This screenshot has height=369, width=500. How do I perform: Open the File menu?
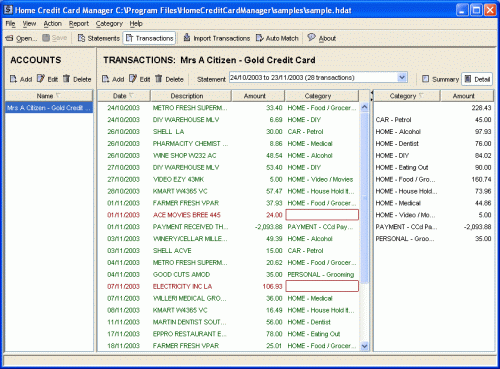(10, 24)
